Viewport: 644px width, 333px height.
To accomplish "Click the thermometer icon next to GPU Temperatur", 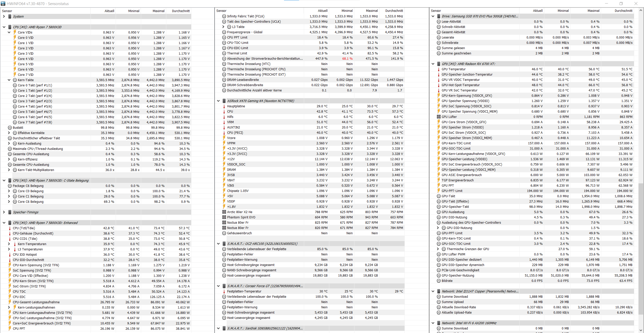I will 438,69.
